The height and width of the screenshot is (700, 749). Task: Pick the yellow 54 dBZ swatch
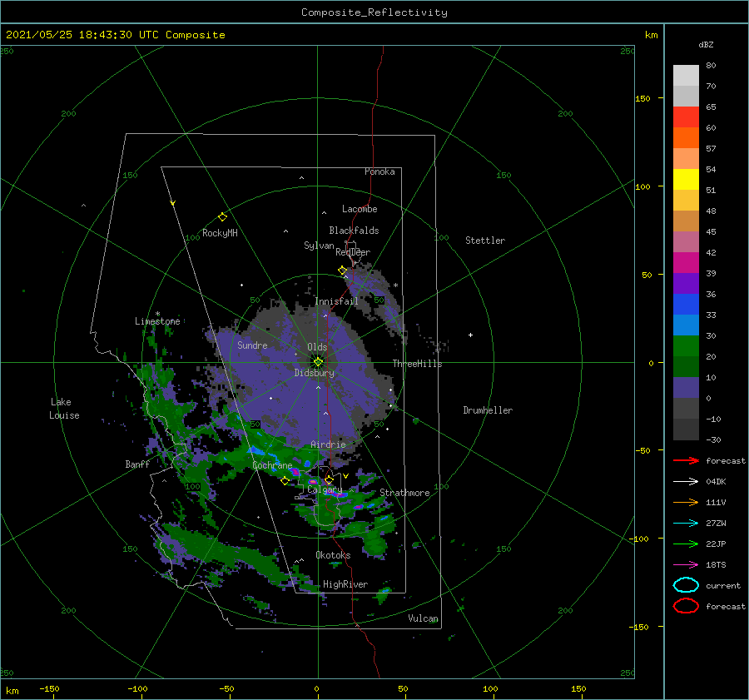click(x=686, y=179)
